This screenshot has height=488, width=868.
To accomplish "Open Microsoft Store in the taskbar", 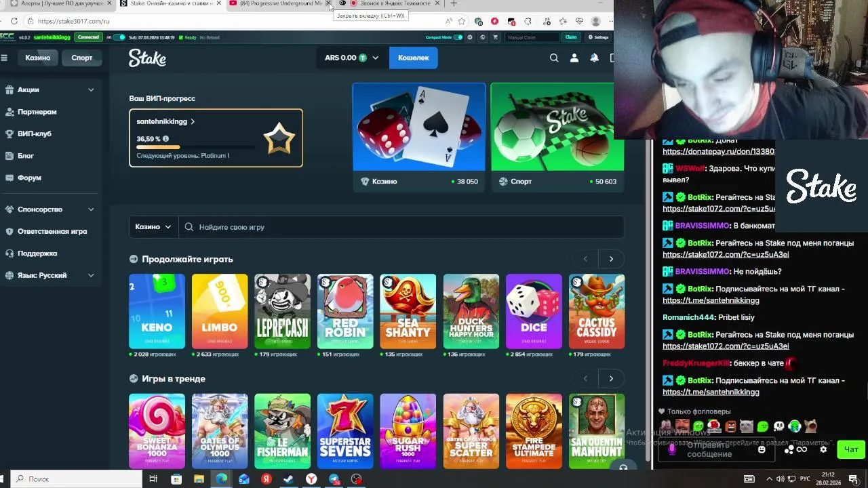I will [x=176, y=479].
